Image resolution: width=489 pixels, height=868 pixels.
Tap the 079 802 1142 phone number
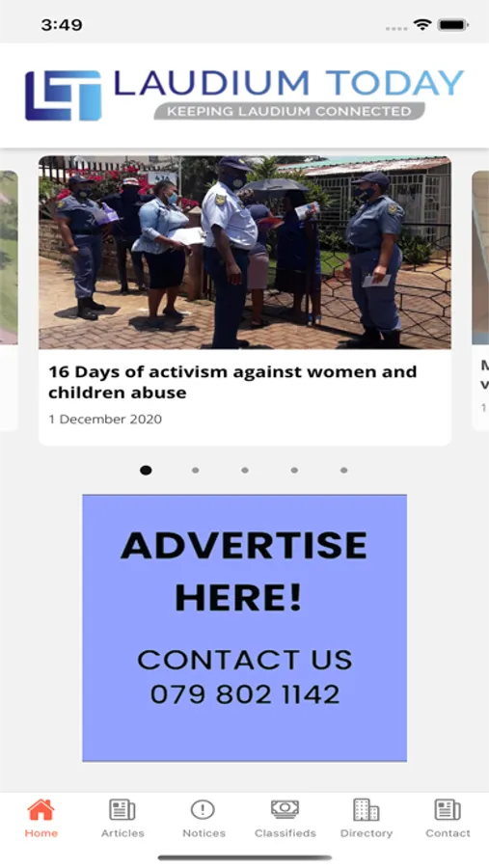coord(245,694)
